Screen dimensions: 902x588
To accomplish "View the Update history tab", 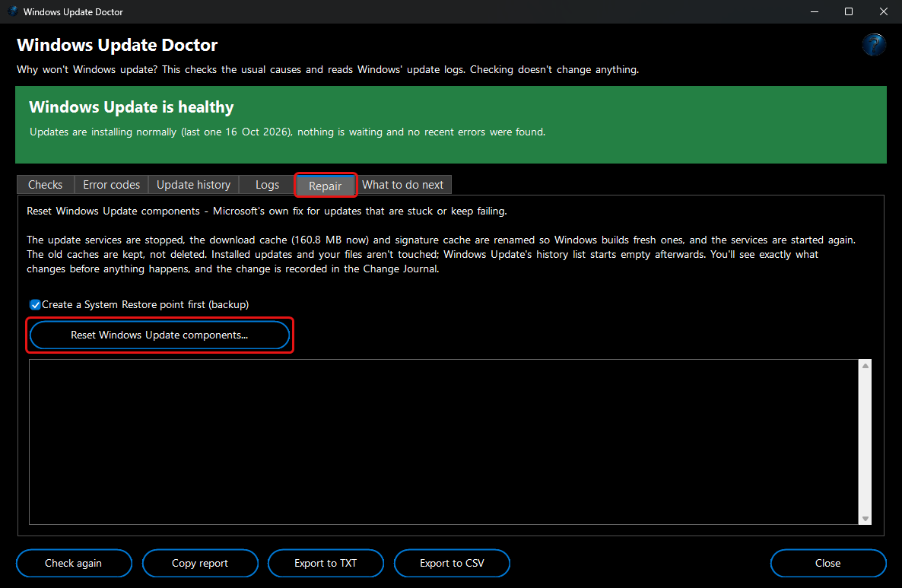I will pyautogui.click(x=193, y=185).
